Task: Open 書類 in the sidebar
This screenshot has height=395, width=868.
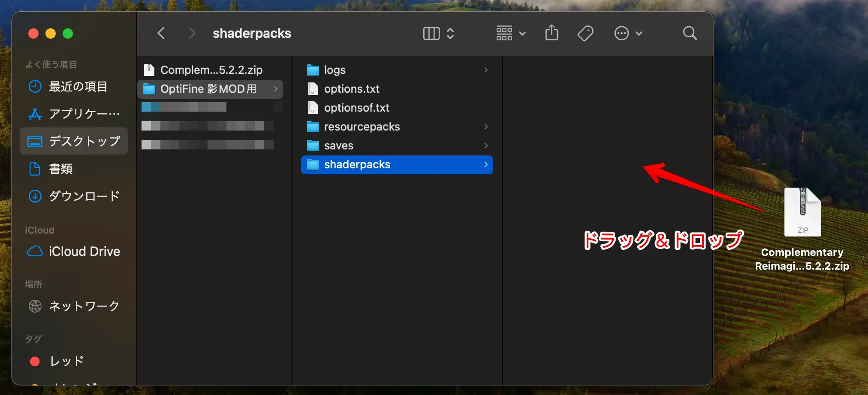Action: (x=74, y=169)
